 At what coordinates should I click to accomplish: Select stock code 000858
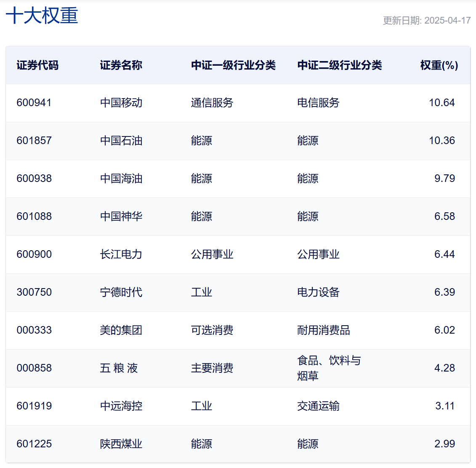[x=34, y=368]
